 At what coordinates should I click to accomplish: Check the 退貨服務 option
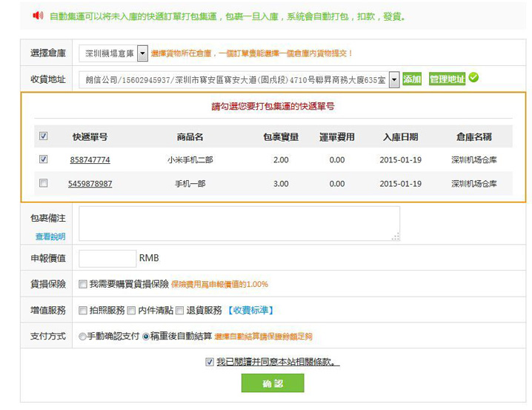[x=180, y=310]
